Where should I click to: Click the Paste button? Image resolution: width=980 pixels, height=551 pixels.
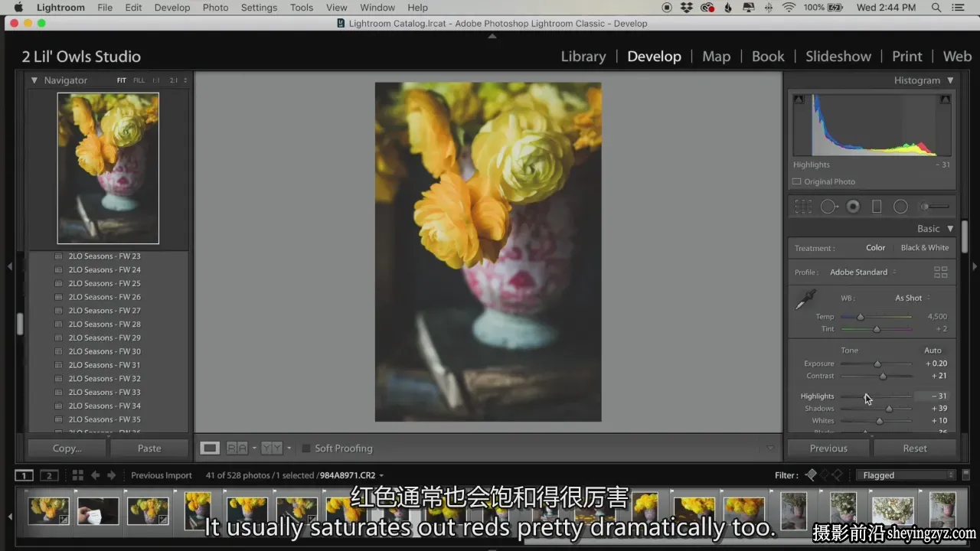click(x=149, y=448)
